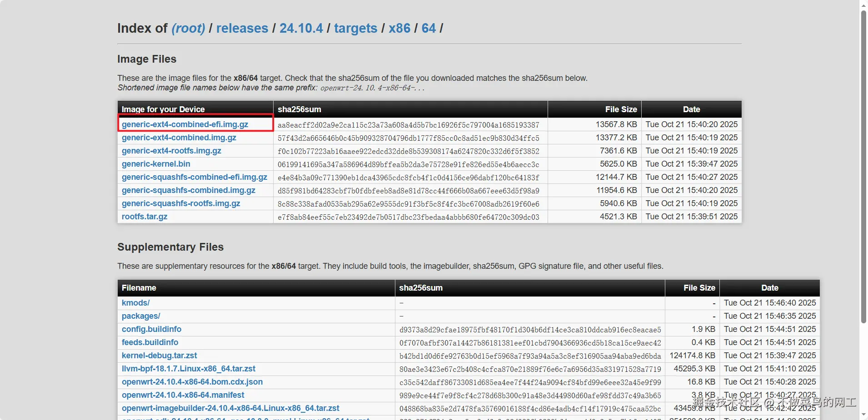Viewport: 868px width, 420px height.
Task: Click the date 'Tue Oct 21 15:41:10 2025'
Action: click(x=770, y=369)
